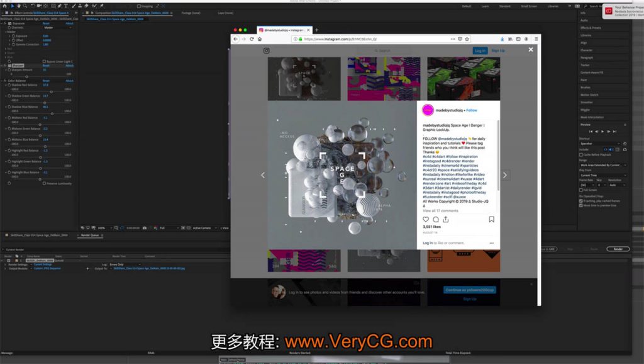The width and height of the screenshot is (644, 364).
Task: Click the Play button in Preview panel
Action: [x=602, y=132]
